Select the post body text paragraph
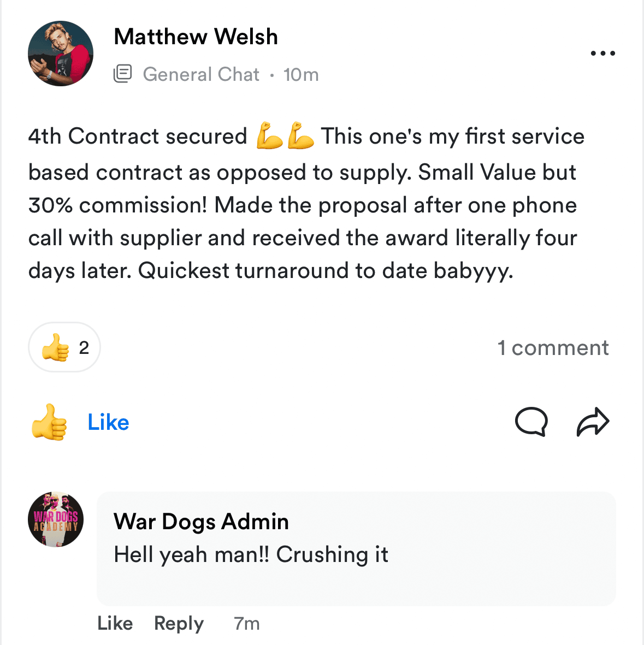The image size is (644, 645). (x=306, y=203)
